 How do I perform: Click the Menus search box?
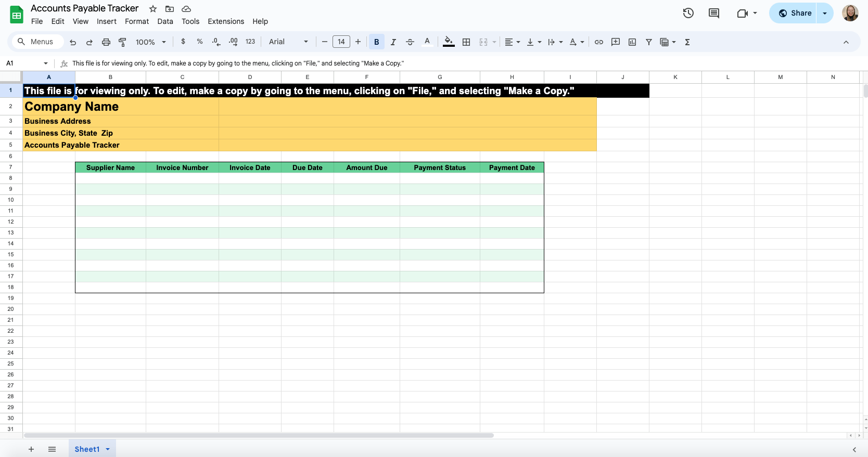(x=36, y=42)
